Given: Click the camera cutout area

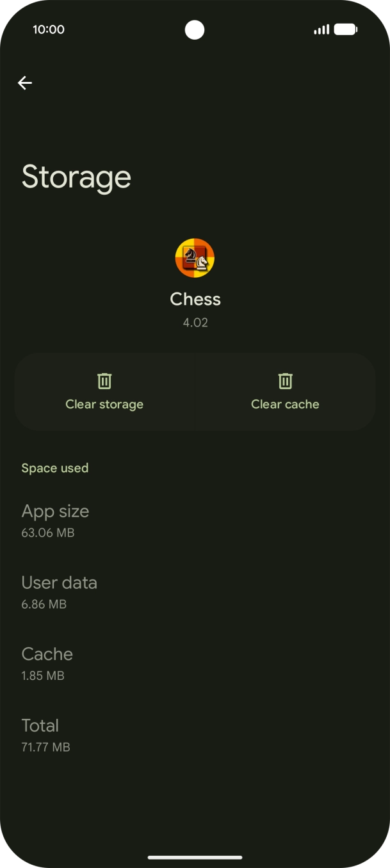Looking at the screenshot, I should click(195, 29).
